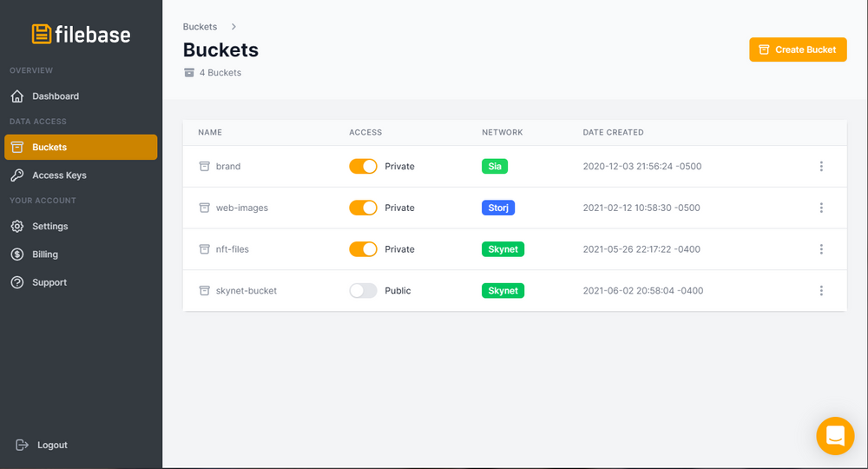Open the options menu for nft-files row
The width and height of the screenshot is (868, 469).
point(821,249)
